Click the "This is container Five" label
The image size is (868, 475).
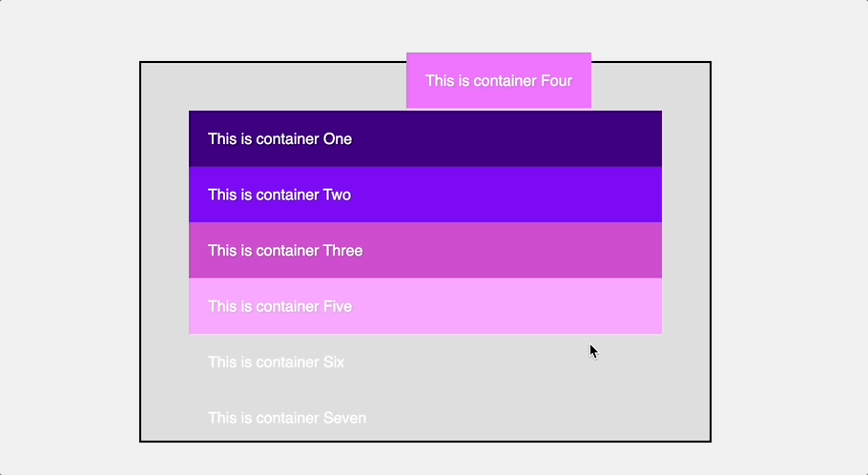pos(279,306)
